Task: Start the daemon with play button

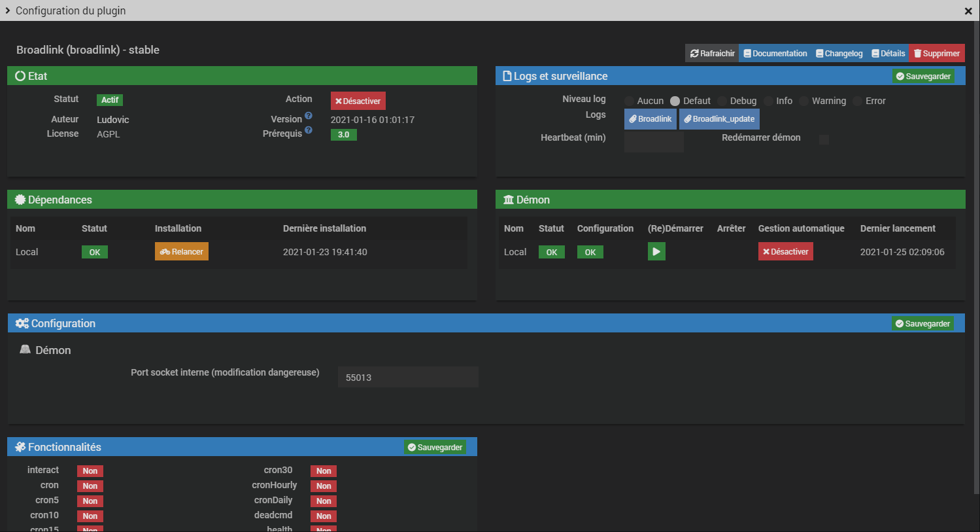Action: [x=656, y=252]
